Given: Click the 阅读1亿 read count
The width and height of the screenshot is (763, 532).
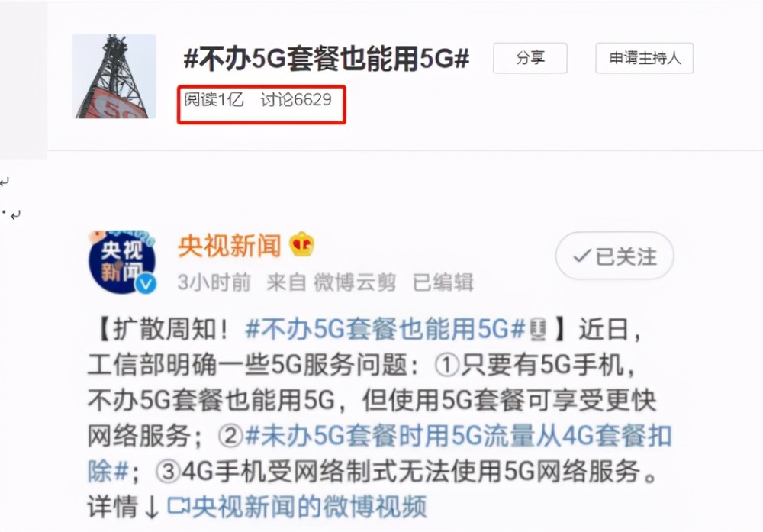Looking at the screenshot, I should tap(214, 100).
